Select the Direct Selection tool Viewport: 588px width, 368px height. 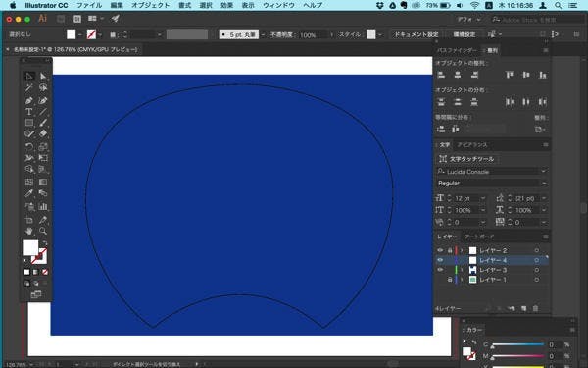[43, 77]
